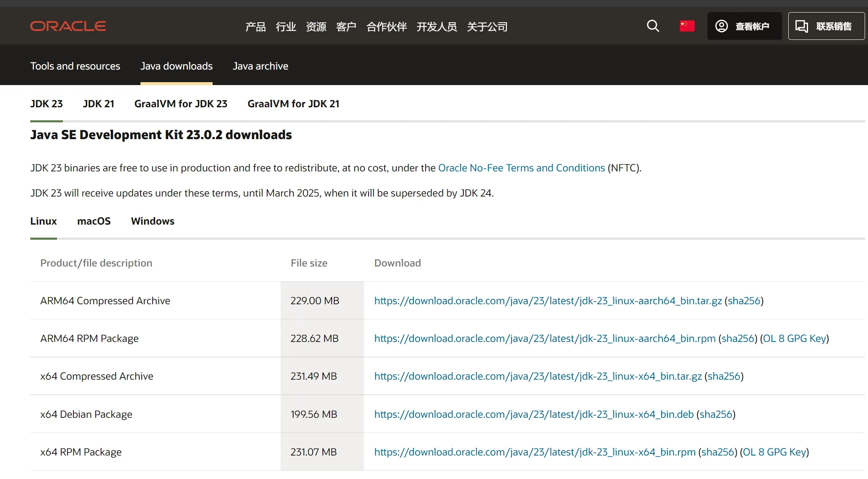Screen dimensions: 868x479
Task: Download jdk-23_linux-aarch64_bin.tar.gz
Action: coord(548,301)
